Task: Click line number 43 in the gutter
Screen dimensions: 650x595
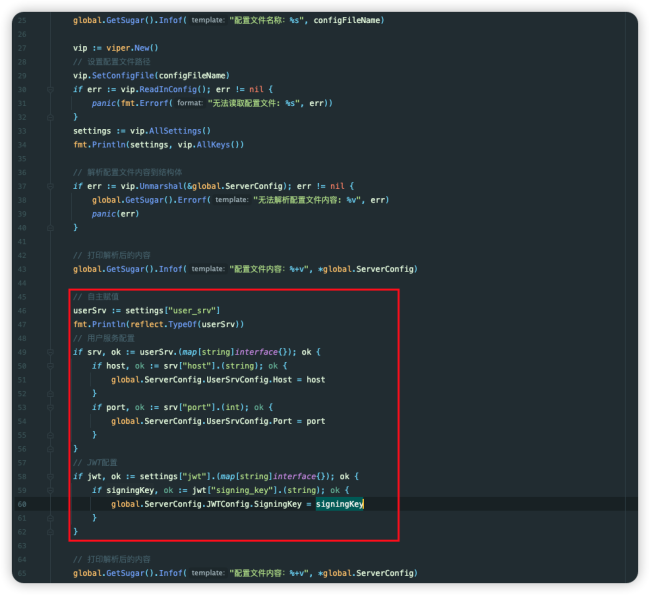Action: tap(22, 269)
